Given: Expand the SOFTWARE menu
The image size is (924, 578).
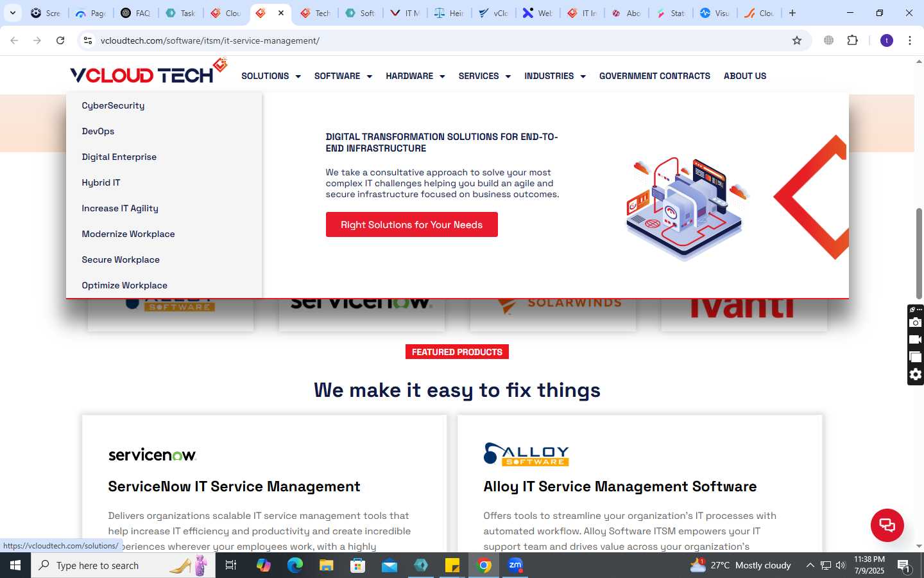Looking at the screenshot, I should coord(343,76).
